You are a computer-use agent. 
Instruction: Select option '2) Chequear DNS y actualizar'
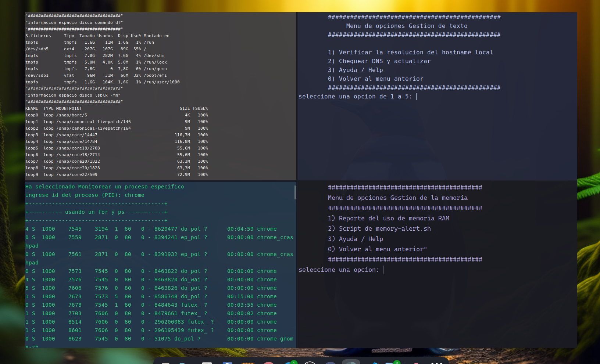click(x=379, y=61)
